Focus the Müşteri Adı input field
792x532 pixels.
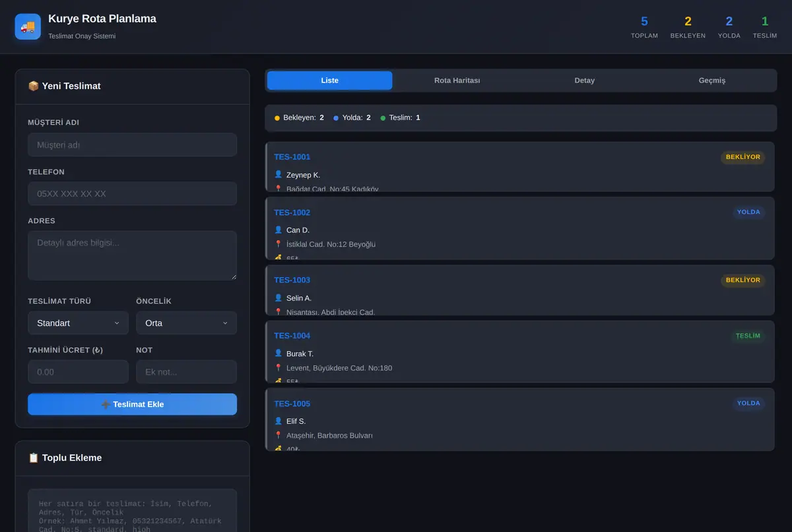pyautogui.click(x=132, y=145)
